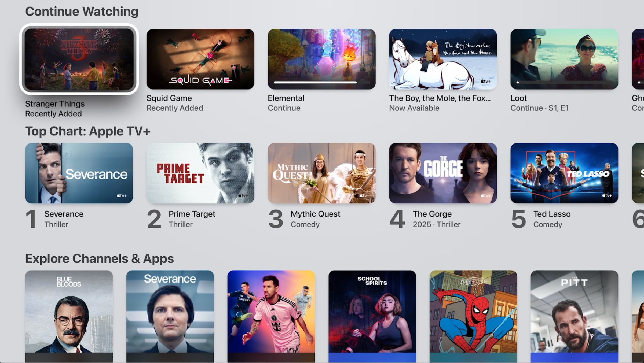Open The Gorge 2025 thriller
The height and width of the screenshot is (363, 644).
[x=443, y=173]
